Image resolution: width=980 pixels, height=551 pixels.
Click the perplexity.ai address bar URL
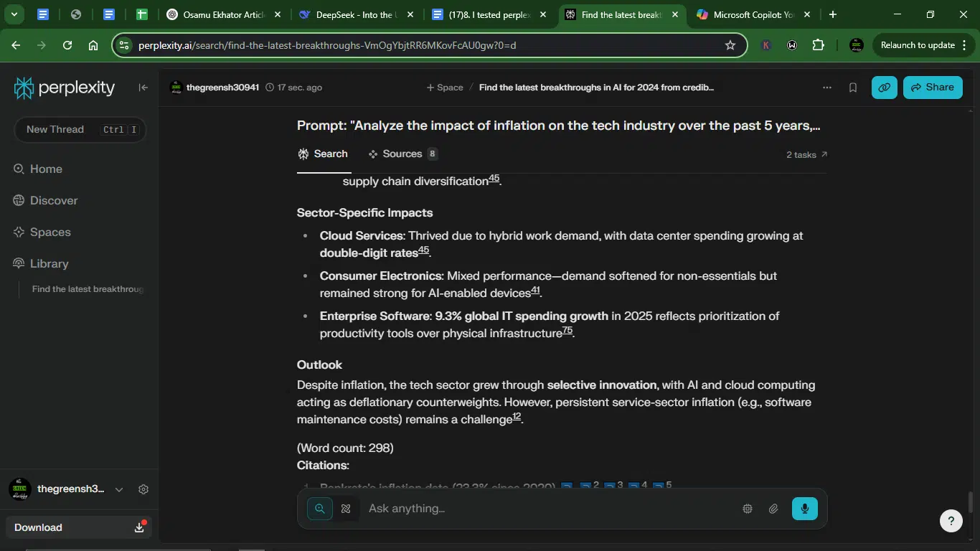point(327,45)
